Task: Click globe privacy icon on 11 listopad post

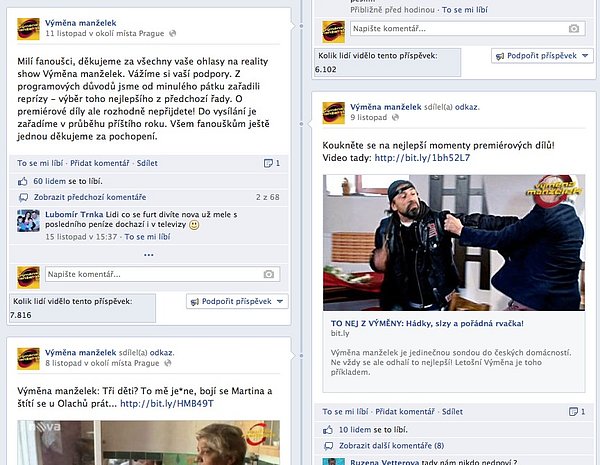Action: (x=173, y=33)
